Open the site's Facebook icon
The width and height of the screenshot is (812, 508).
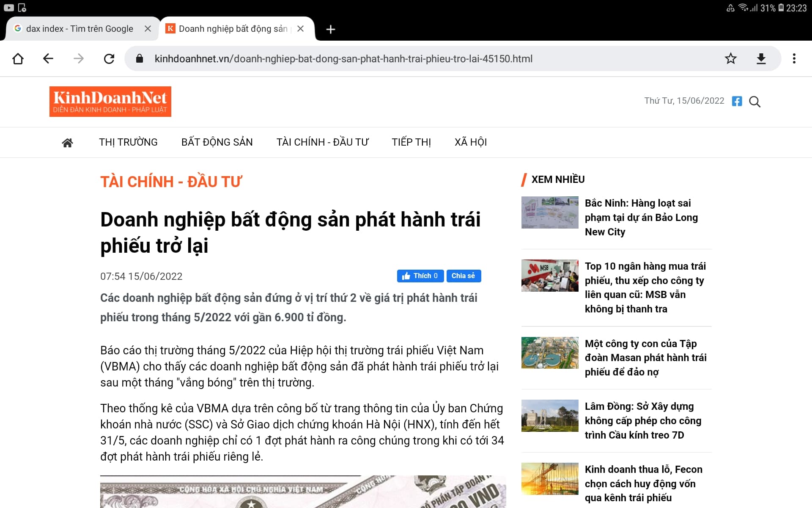737,101
